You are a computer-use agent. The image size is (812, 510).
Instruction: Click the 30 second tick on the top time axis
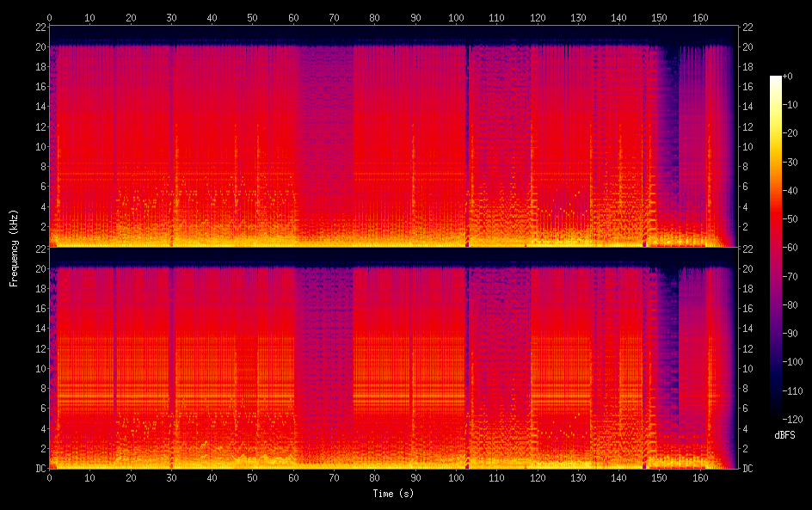pyautogui.click(x=170, y=16)
